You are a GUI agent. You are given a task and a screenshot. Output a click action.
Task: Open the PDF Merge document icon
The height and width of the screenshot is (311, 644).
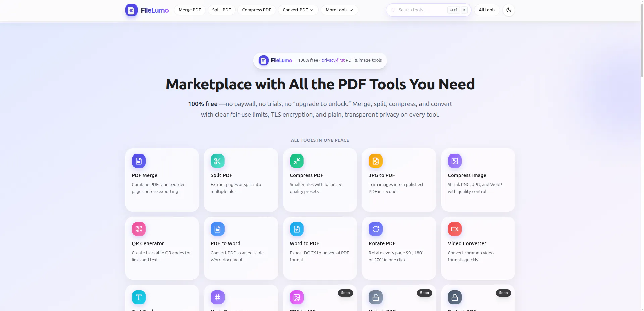point(139,161)
